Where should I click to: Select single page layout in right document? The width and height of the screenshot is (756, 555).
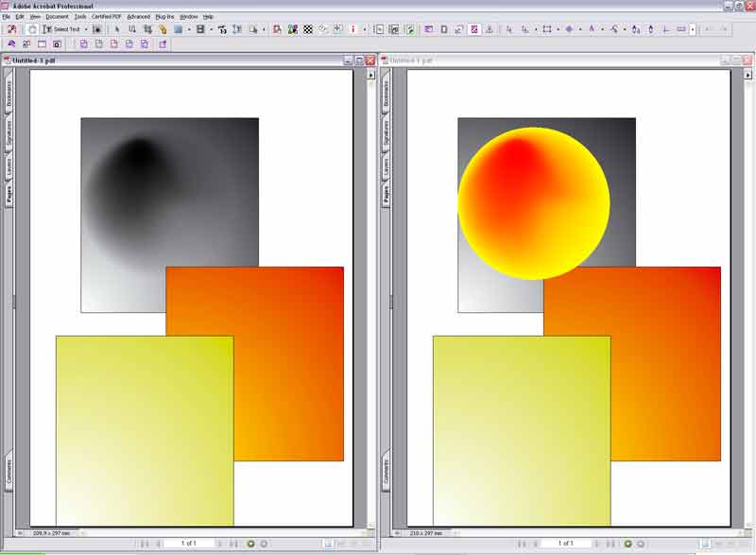(x=705, y=544)
